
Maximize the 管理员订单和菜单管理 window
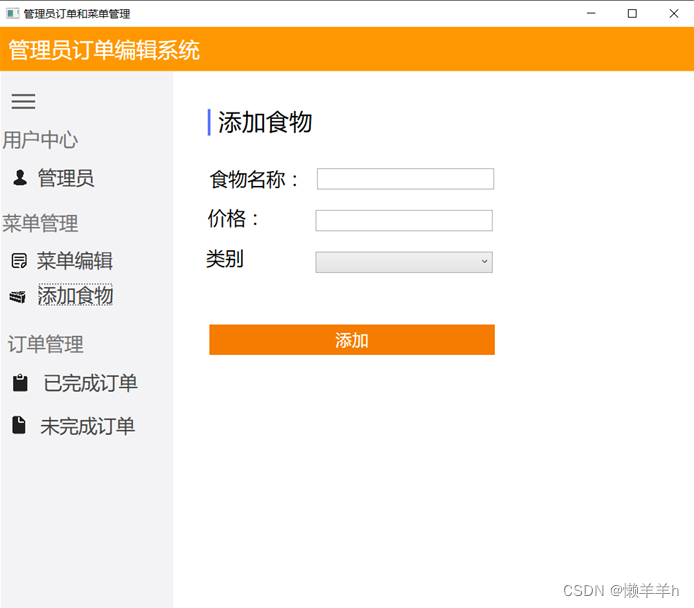coord(632,14)
